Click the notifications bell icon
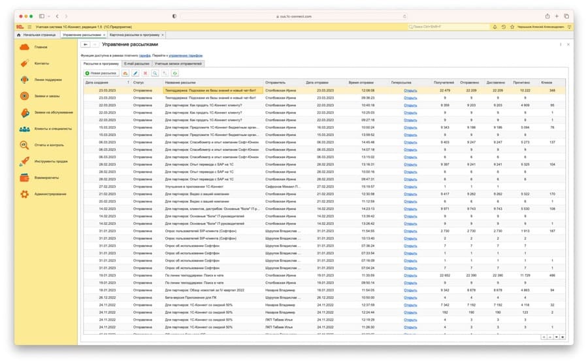This screenshot has height=364, width=588. (x=495, y=27)
